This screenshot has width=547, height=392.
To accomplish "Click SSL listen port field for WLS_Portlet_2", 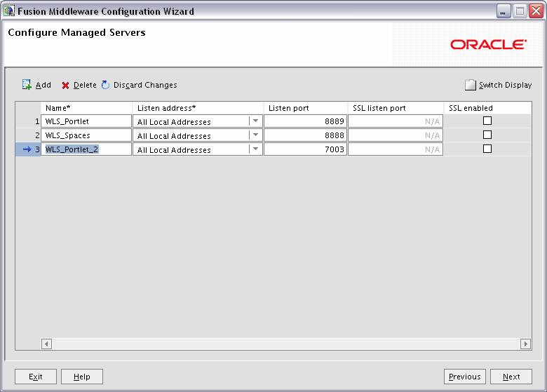I will coord(396,149).
